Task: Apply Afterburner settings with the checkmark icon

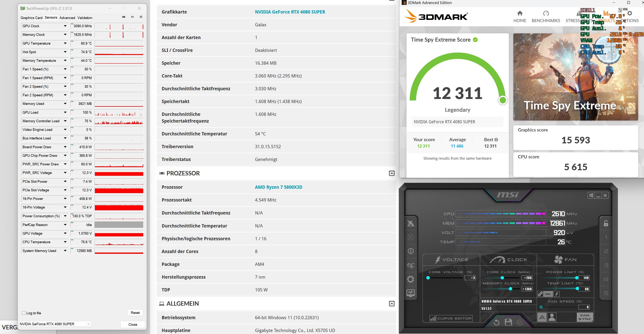Action: coord(520,322)
